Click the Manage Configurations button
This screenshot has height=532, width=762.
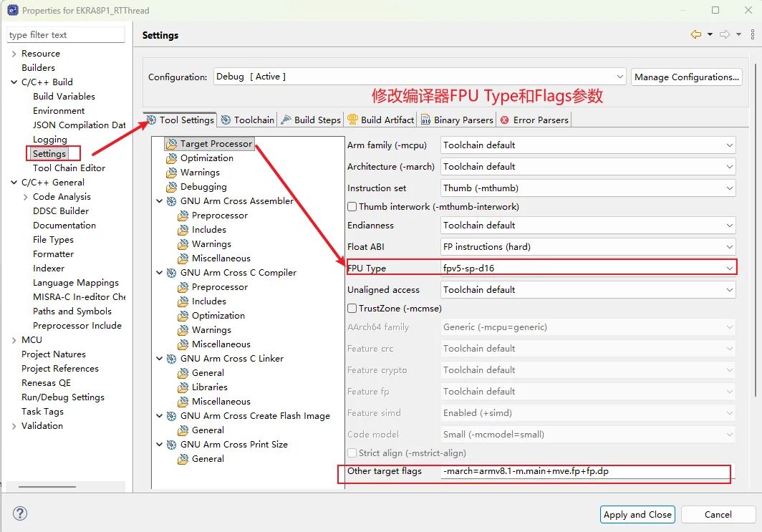click(686, 77)
